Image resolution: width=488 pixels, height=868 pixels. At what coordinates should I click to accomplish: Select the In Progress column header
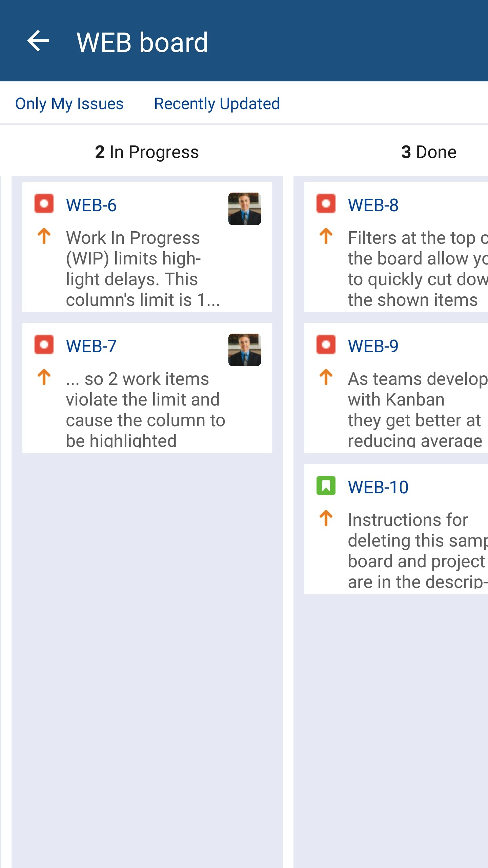click(x=147, y=152)
